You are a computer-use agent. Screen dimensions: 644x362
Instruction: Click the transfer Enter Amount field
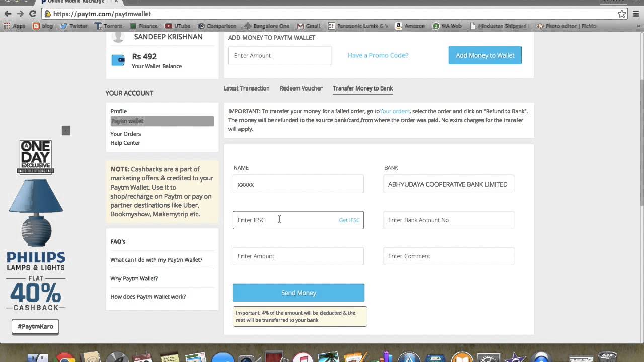[298, 256]
